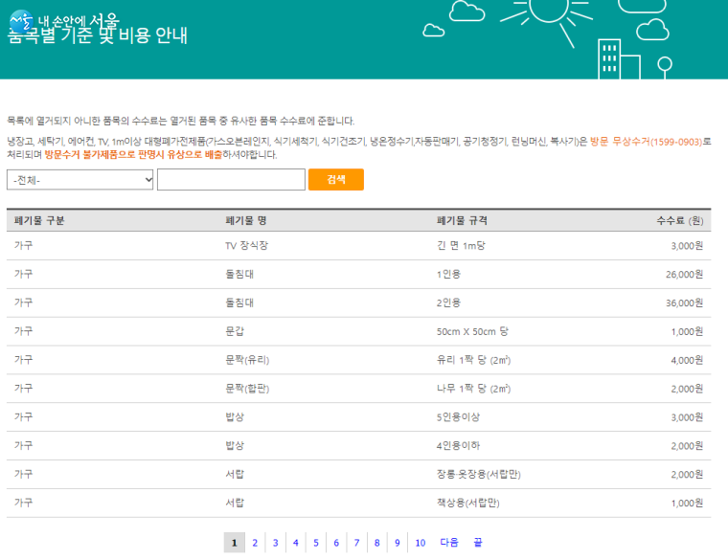Click the 다음 next pages link
728x560 pixels.
pos(449,543)
